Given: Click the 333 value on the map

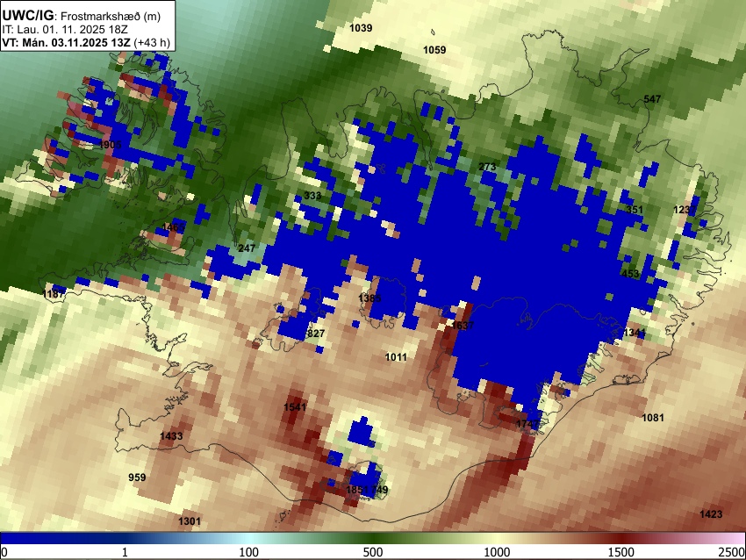Looking at the screenshot, I should coord(312,196).
